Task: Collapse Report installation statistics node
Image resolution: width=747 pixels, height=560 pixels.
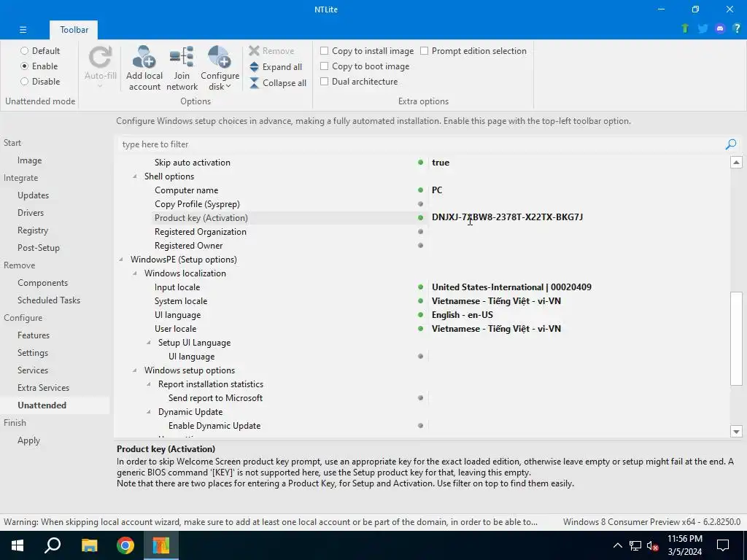Action: coord(149,384)
